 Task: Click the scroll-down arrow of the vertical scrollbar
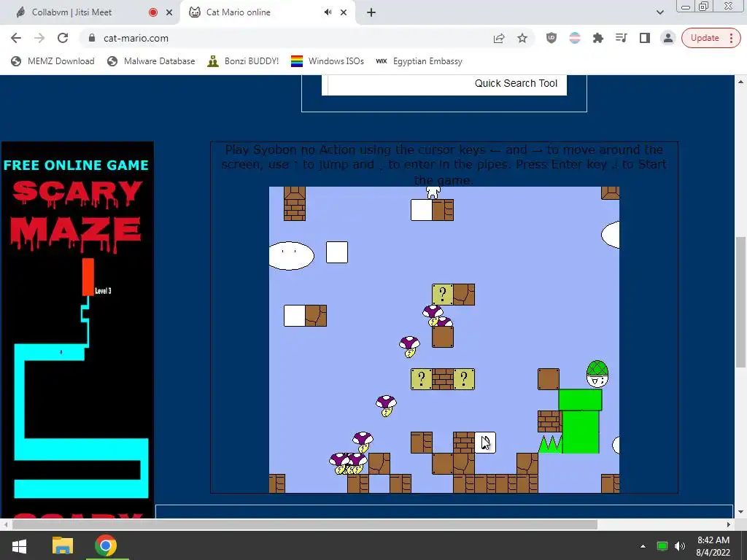tap(740, 513)
